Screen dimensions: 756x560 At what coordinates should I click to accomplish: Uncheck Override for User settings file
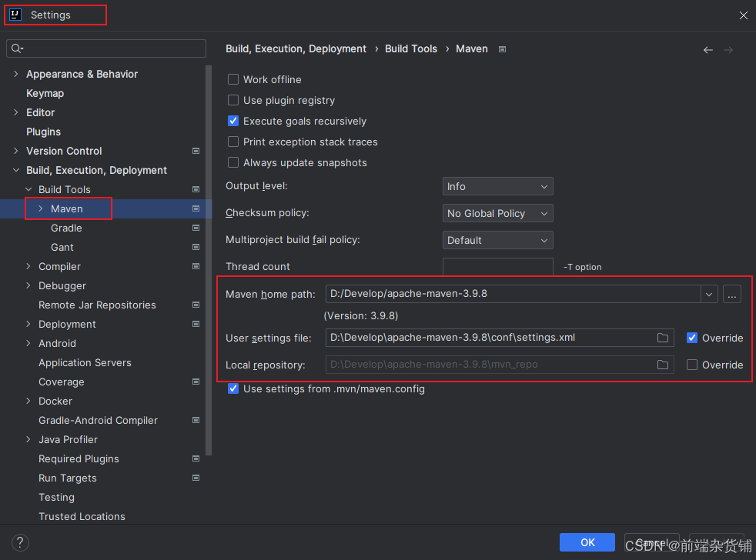click(692, 338)
